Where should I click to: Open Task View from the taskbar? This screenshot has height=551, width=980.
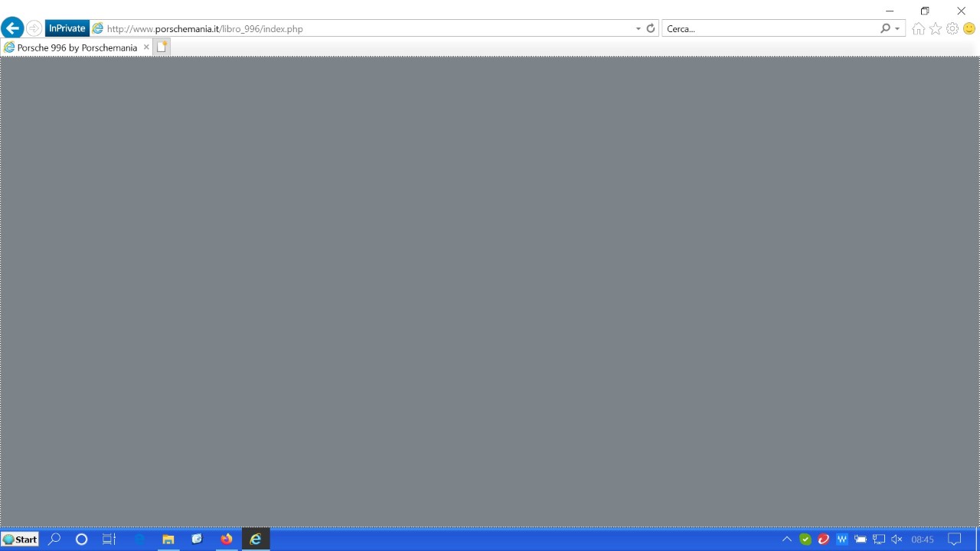tap(109, 540)
